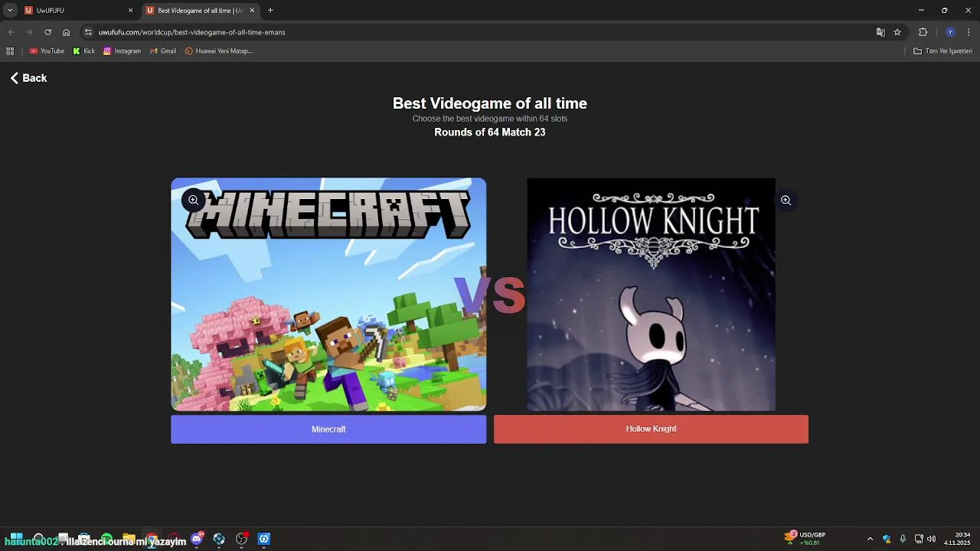Close the Best Videogame of all time tab

(252, 11)
